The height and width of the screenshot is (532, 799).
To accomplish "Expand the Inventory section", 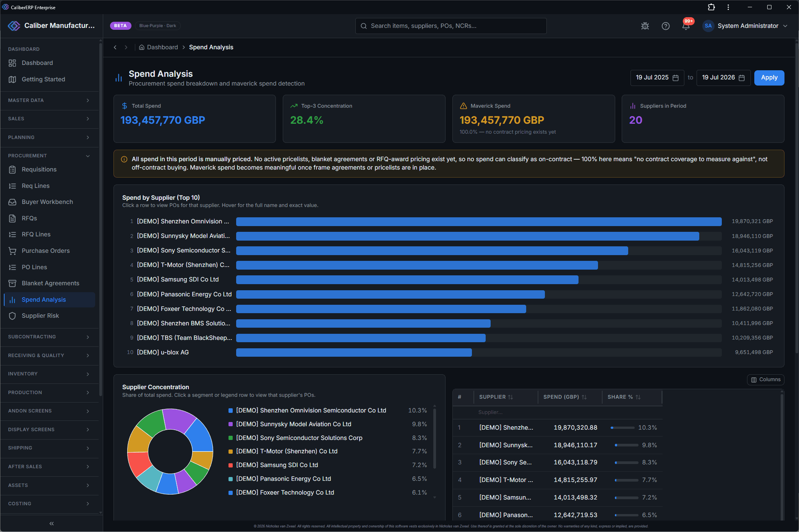I will coord(49,374).
